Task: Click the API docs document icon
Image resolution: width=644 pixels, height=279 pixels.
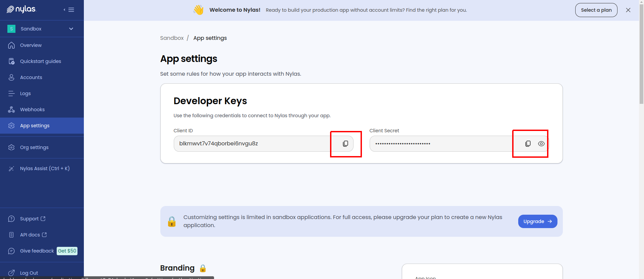Action: (x=11, y=235)
